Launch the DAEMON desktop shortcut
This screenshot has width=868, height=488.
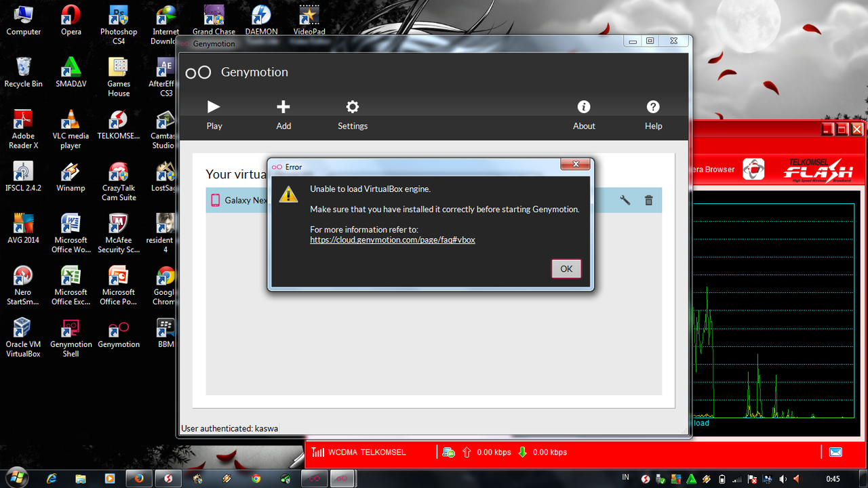pos(261,20)
